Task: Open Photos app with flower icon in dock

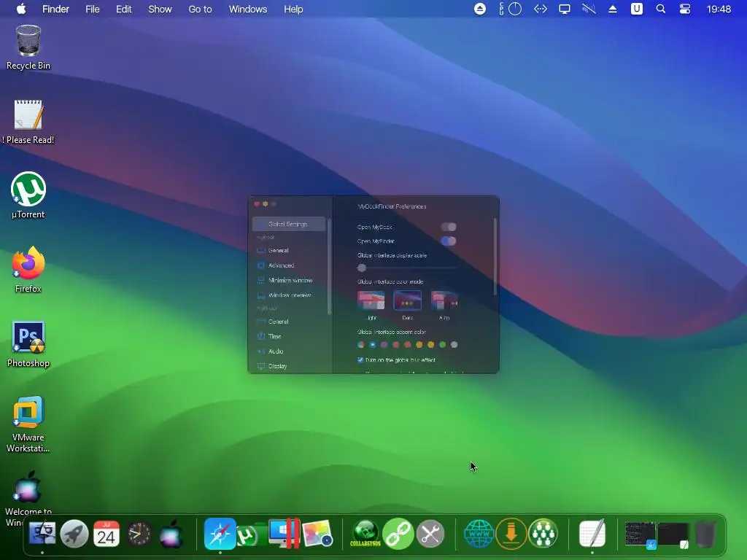Action: [317, 533]
